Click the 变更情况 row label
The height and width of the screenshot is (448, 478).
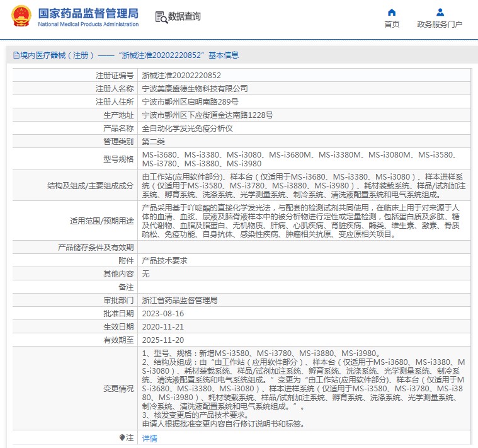point(118,388)
